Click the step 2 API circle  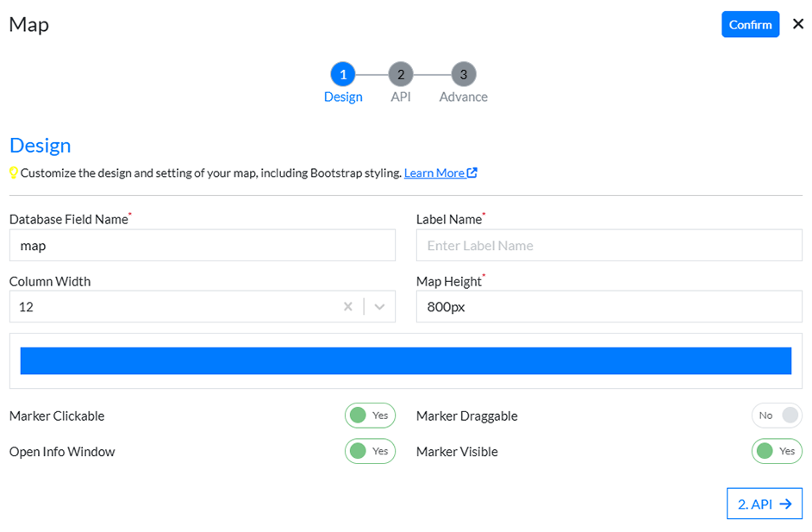click(401, 74)
